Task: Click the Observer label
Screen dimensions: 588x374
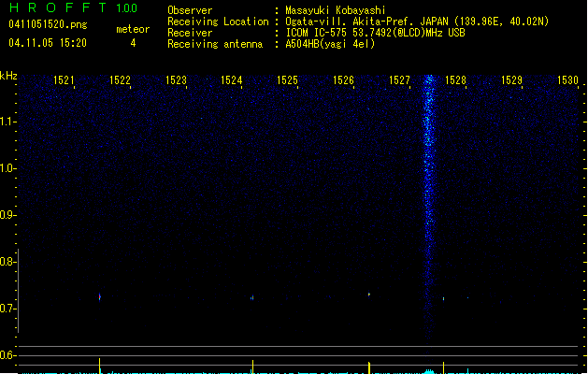Action: click(190, 10)
